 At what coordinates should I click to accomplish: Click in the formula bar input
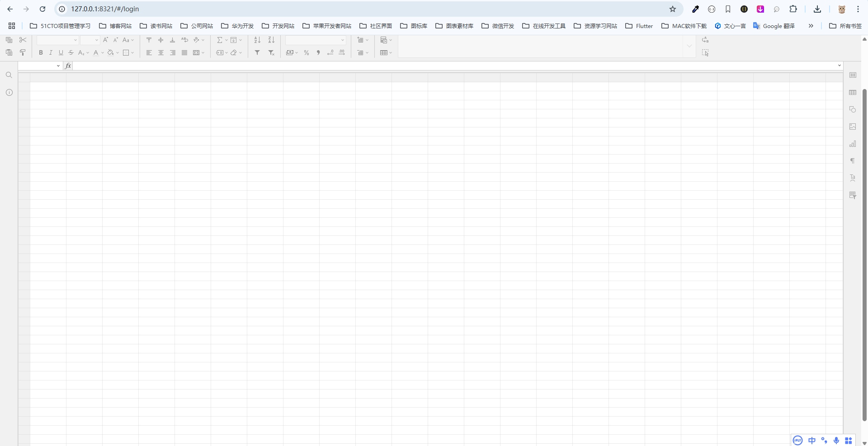pos(454,66)
